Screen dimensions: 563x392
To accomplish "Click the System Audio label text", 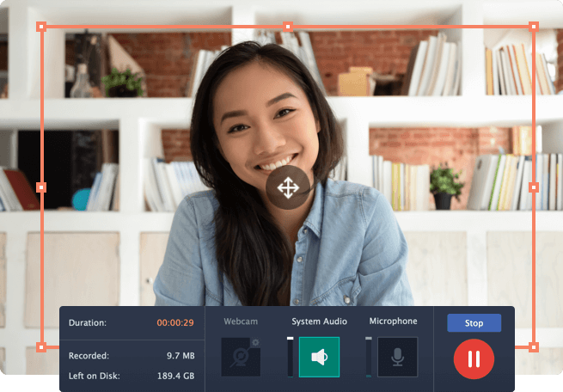I will tap(319, 322).
